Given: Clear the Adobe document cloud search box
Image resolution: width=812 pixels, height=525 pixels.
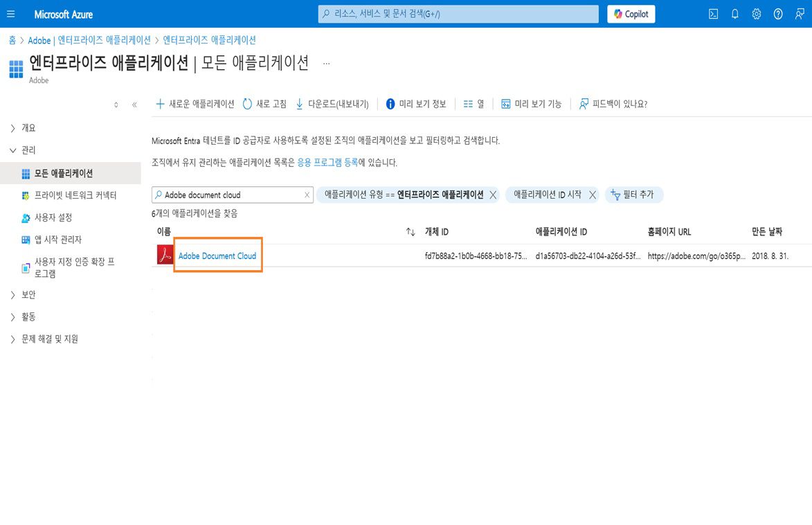Looking at the screenshot, I should coord(306,195).
